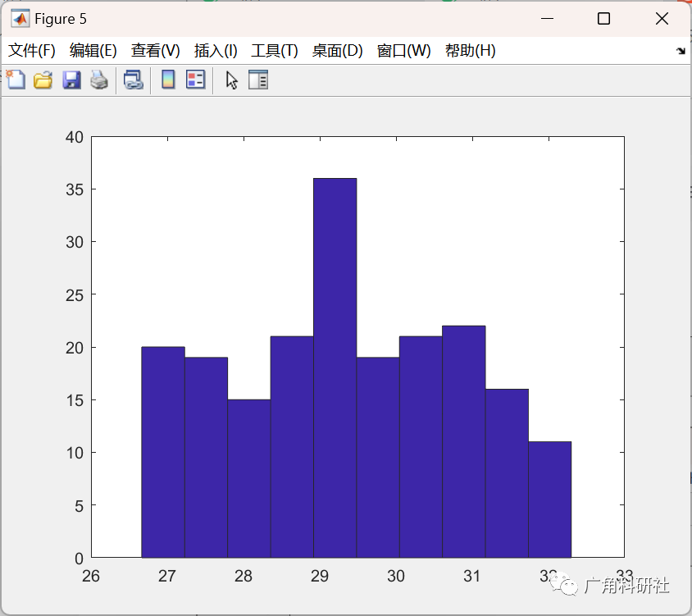Viewport: 692px width, 616px height.
Task: Enable plot edit mode with the arrow tool
Action: click(230, 80)
